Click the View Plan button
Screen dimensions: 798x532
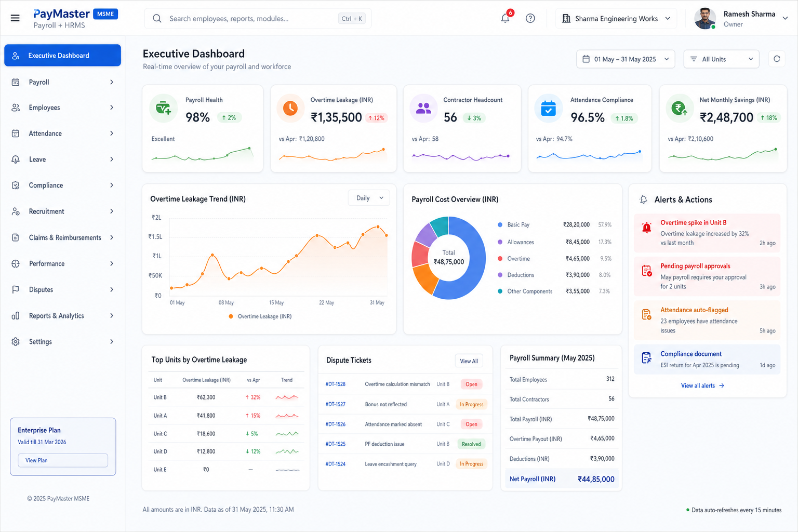pyautogui.click(x=63, y=460)
